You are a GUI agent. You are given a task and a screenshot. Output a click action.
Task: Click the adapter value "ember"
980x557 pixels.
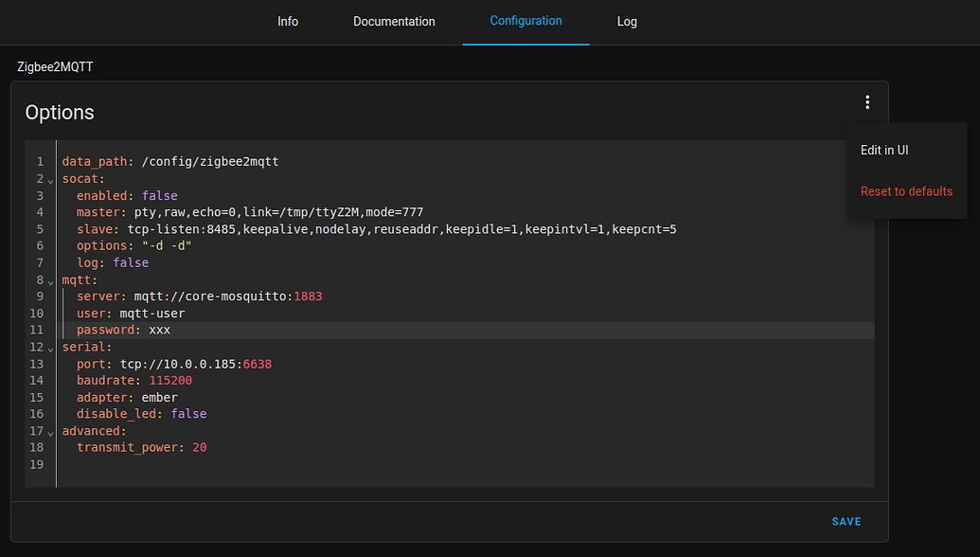159,397
